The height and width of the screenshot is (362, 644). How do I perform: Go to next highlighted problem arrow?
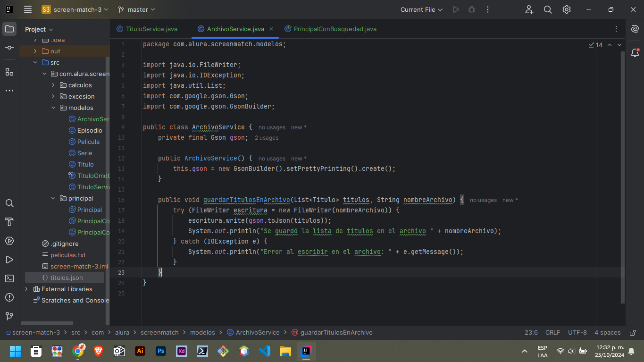[619, 45]
